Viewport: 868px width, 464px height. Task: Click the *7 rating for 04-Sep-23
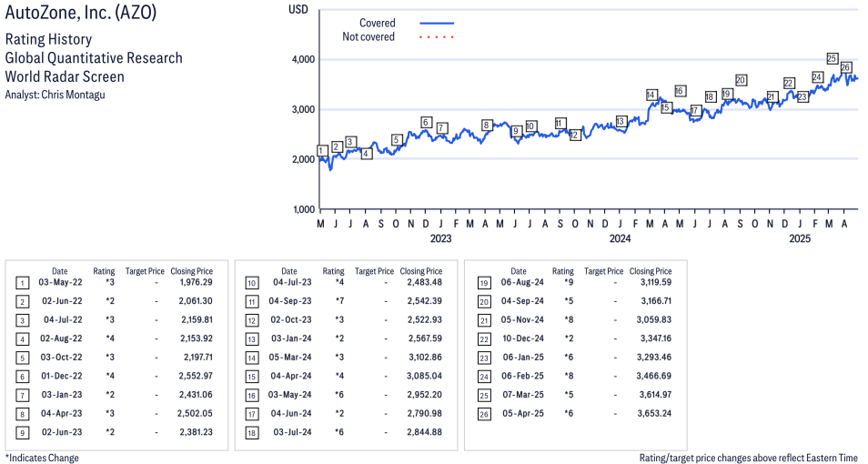click(339, 301)
